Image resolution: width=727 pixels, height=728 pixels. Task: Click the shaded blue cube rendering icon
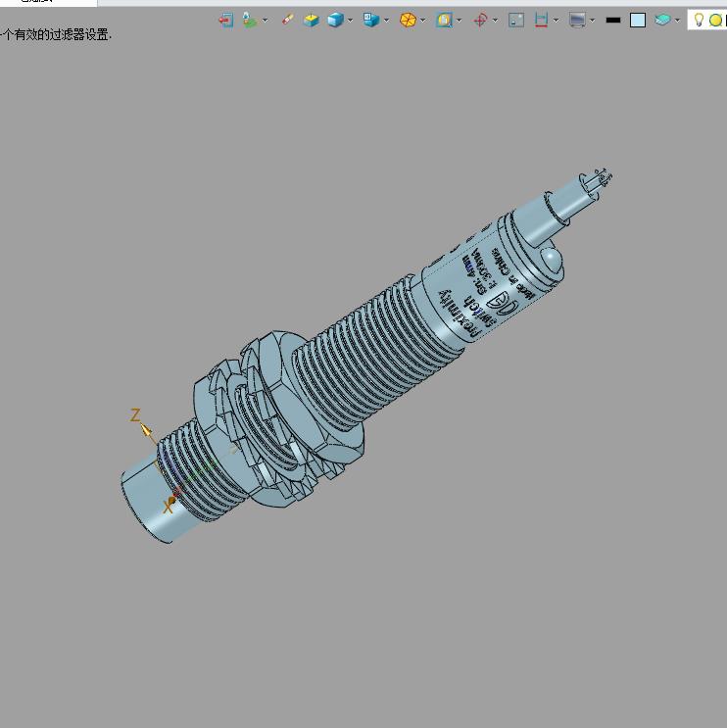[x=335, y=20]
